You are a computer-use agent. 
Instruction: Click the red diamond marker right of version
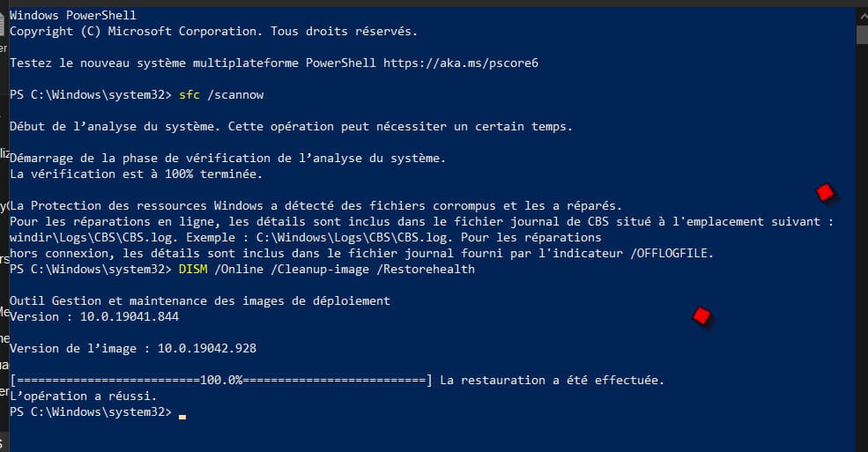(701, 316)
